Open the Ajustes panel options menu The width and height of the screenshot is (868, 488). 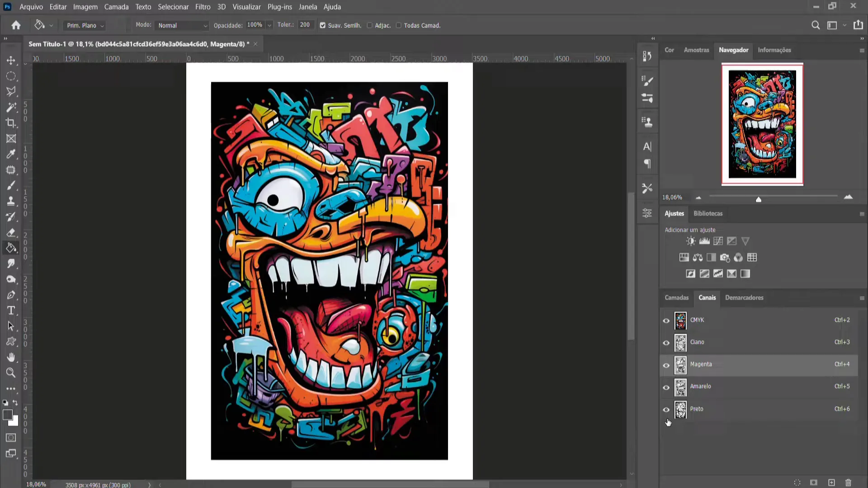[x=862, y=214]
